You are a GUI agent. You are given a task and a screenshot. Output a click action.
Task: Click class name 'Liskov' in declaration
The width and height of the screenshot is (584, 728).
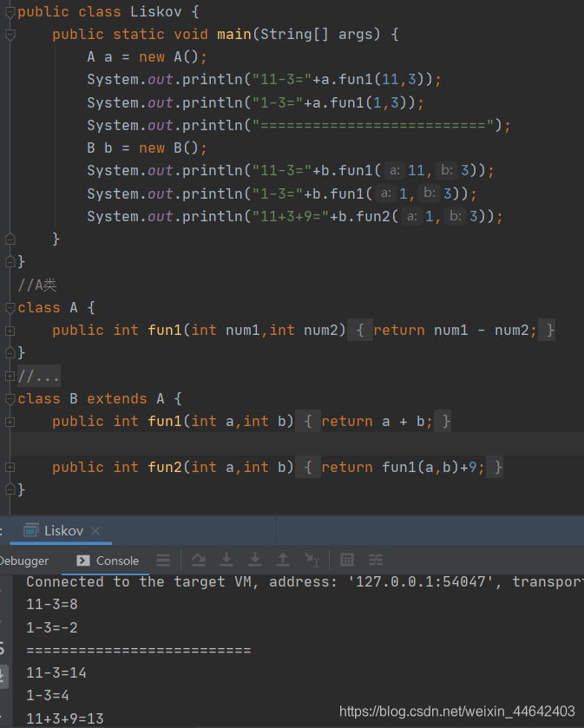pyautogui.click(x=155, y=11)
